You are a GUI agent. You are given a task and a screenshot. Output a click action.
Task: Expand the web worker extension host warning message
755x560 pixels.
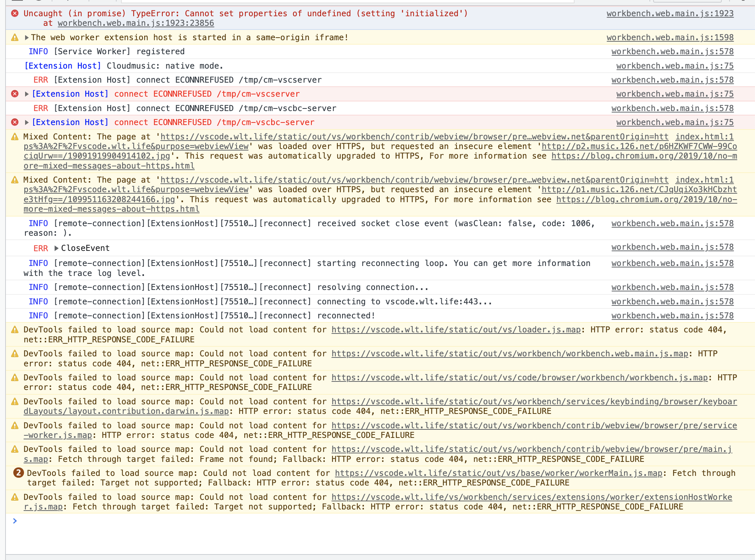point(26,37)
